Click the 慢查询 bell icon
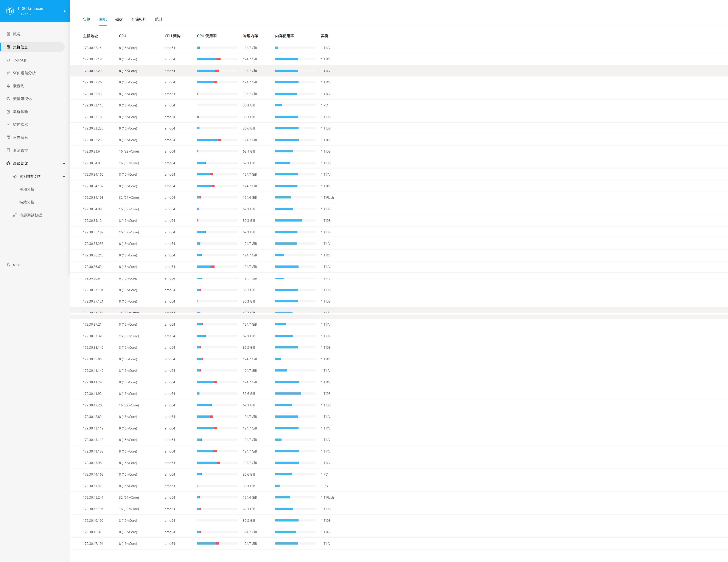Image resolution: width=728 pixels, height=562 pixels. click(8, 86)
